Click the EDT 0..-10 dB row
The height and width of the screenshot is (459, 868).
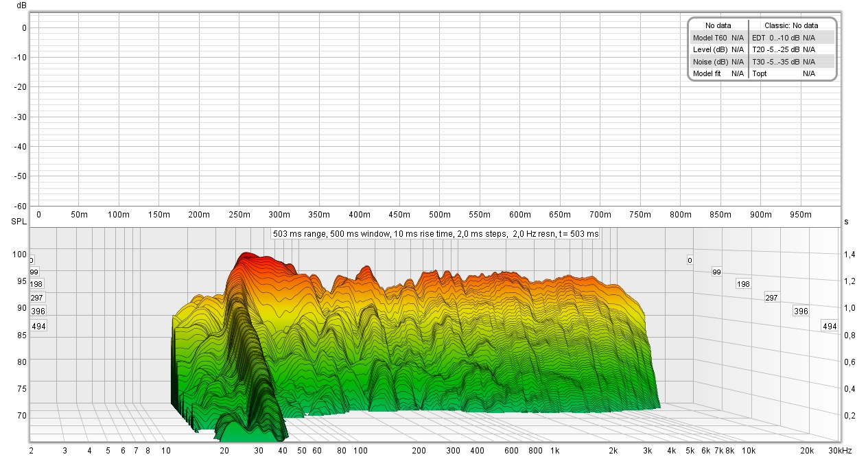pyautogui.click(x=792, y=38)
